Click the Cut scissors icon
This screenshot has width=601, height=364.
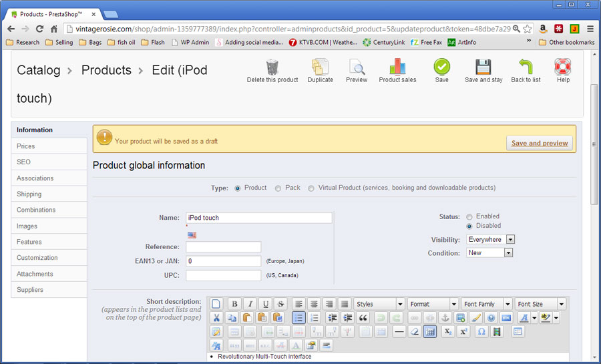coord(216,318)
